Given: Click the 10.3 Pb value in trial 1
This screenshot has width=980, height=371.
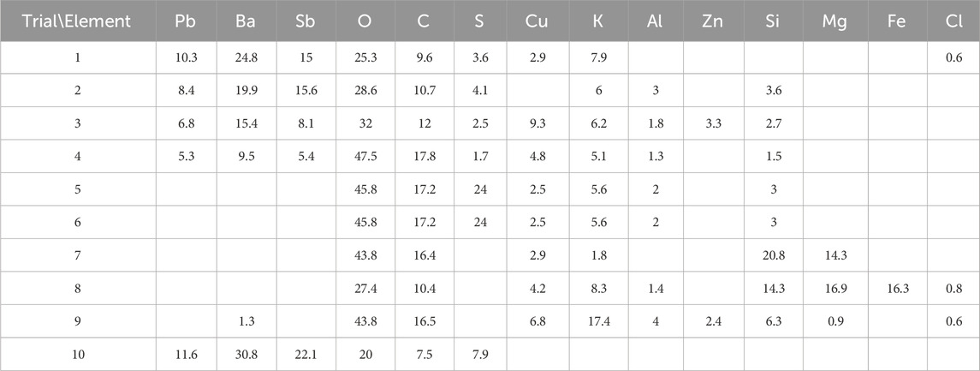Looking at the screenshot, I should (186, 57).
